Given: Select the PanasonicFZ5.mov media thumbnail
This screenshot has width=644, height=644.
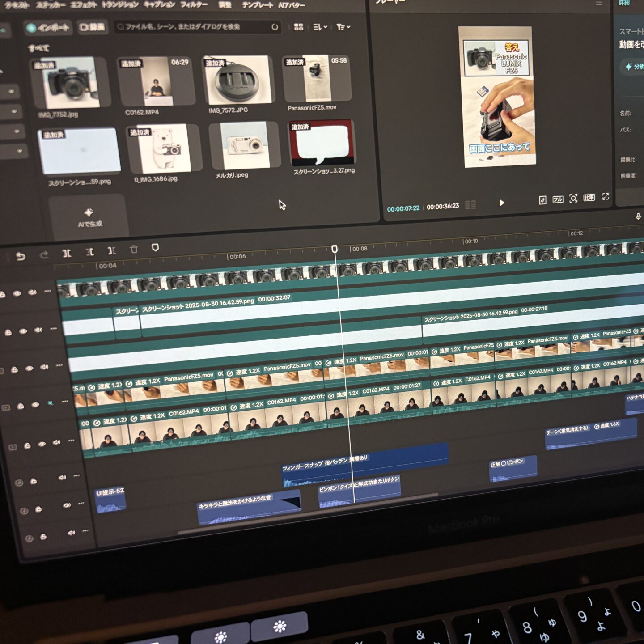Looking at the screenshot, I should click(316, 78).
